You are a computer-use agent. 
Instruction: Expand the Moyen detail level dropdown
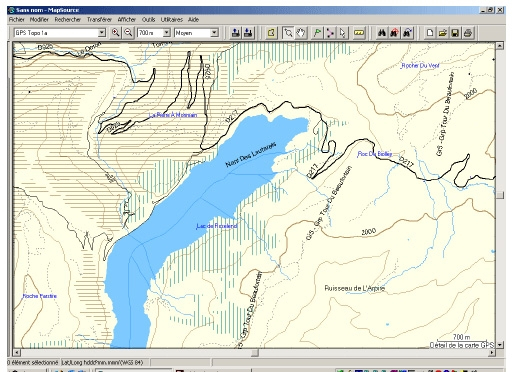[x=196, y=33]
